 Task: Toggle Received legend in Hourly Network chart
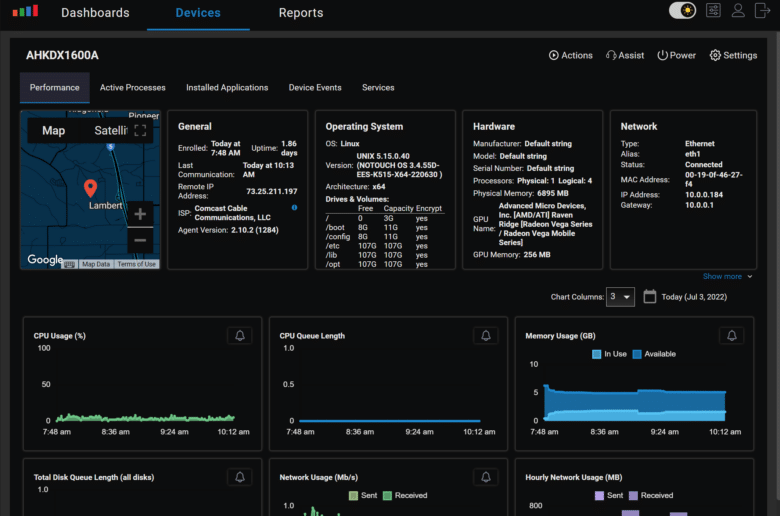651,496
